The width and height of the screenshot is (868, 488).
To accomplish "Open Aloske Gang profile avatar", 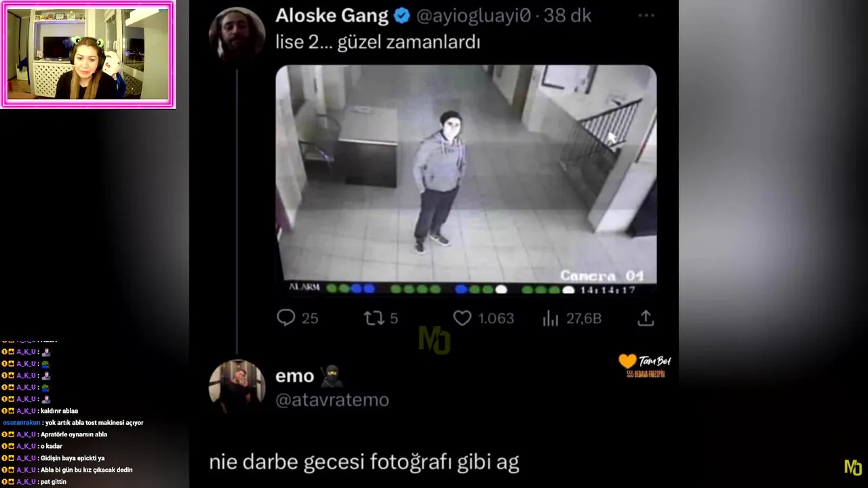I will [237, 35].
